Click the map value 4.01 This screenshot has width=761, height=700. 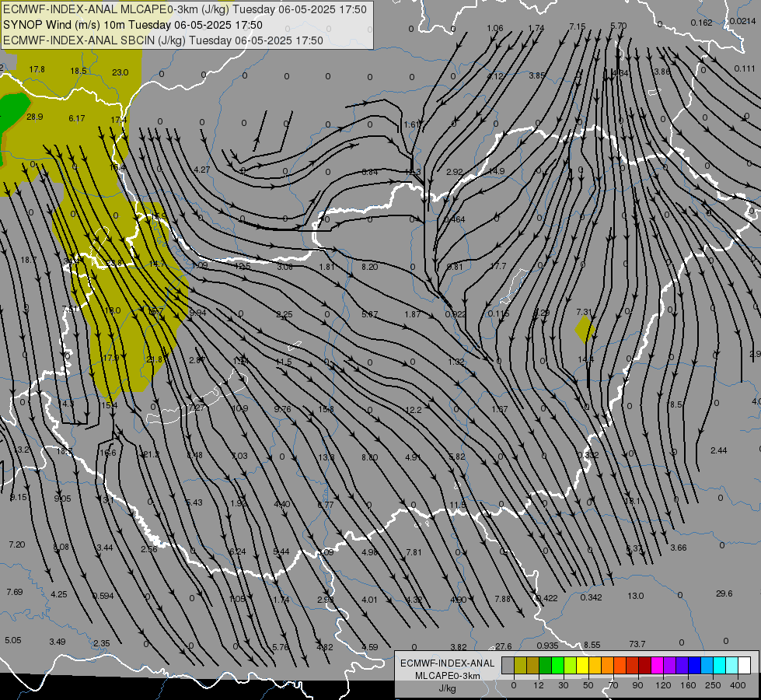tap(369, 600)
